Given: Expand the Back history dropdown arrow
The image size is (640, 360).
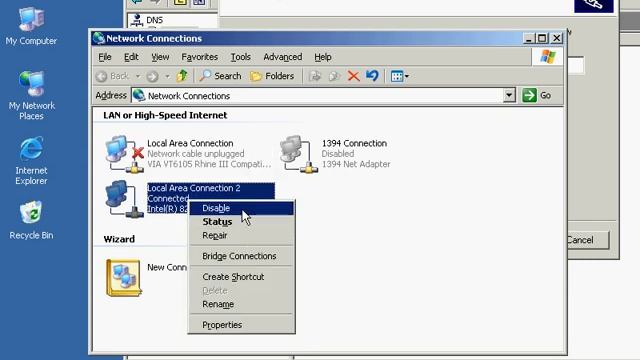Looking at the screenshot, I should tap(138, 76).
